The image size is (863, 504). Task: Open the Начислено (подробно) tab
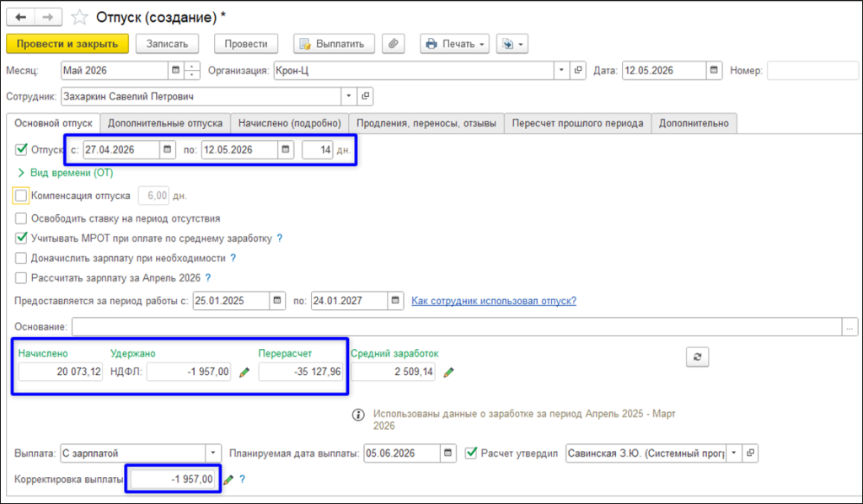click(x=290, y=123)
